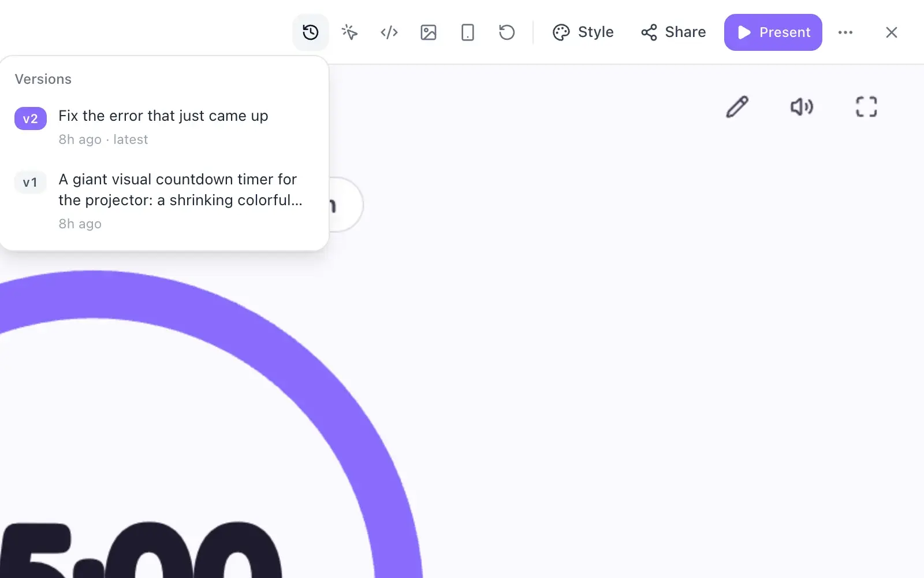Activate the element select cursor tool
This screenshot has width=924, height=578.
[349, 32]
